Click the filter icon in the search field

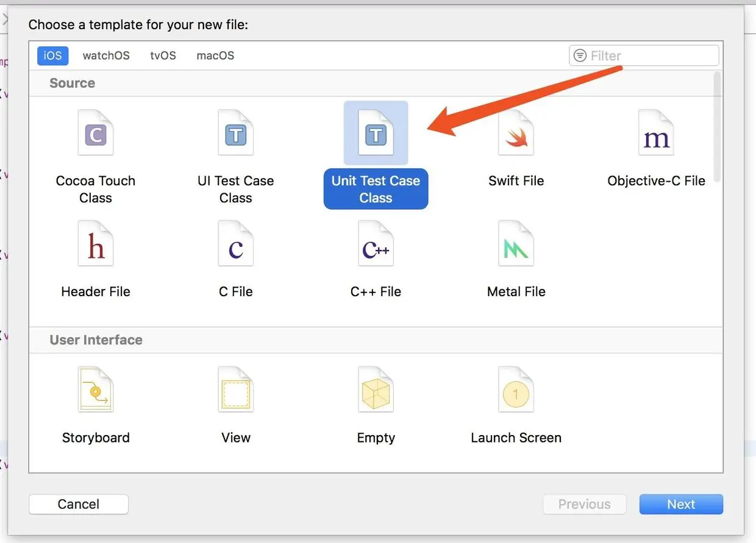coord(580,55)
